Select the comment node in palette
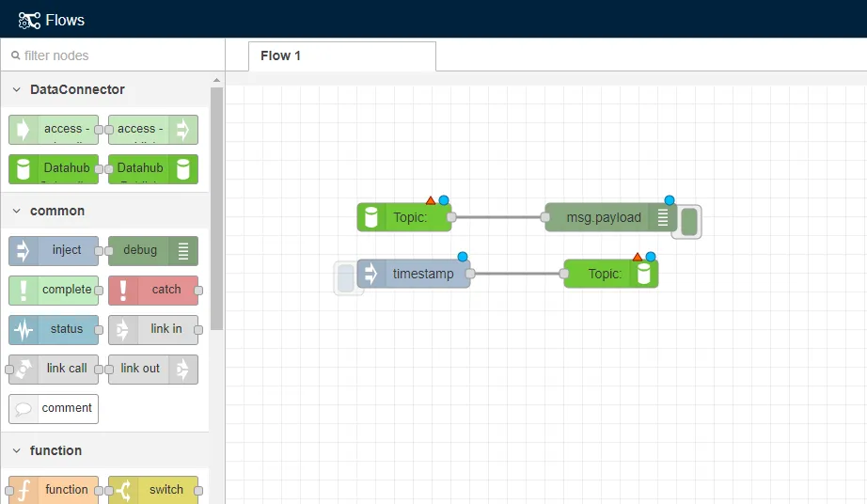This screenshot has width=867, height=504. (54, 408)
